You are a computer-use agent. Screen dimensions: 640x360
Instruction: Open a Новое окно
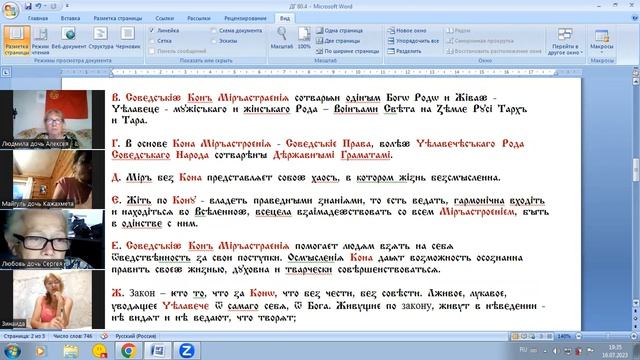[407, 31]
